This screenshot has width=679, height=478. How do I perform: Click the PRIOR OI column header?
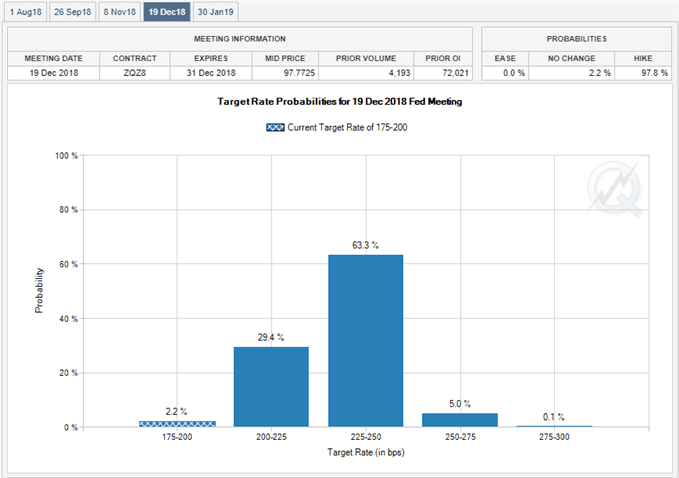443,58
